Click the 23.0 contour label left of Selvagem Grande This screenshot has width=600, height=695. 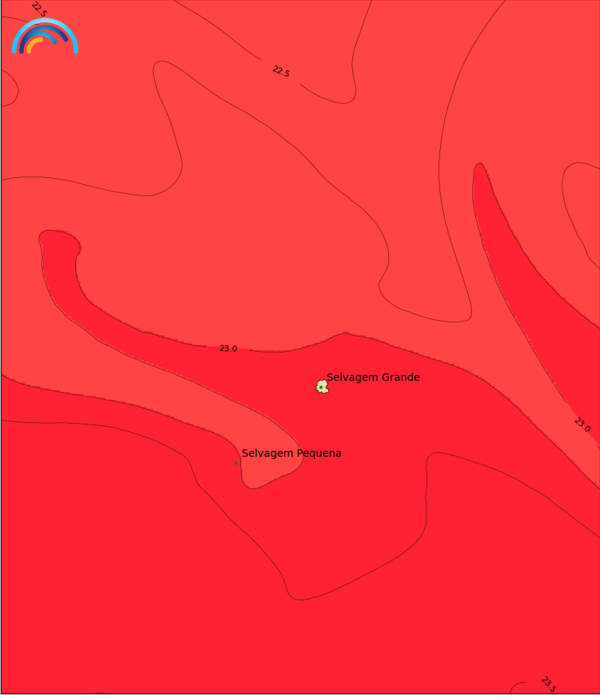pyautogui.click(x=228, y=348)
